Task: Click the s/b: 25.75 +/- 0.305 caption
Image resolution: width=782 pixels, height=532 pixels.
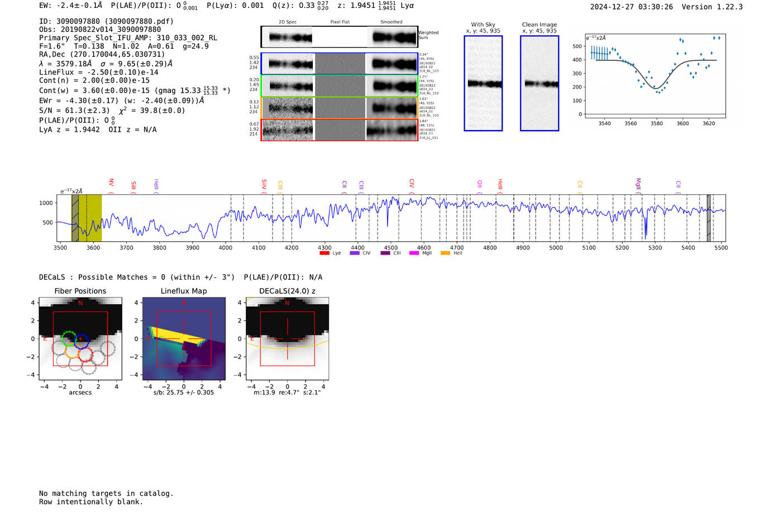Action: [x=184, y=392]
